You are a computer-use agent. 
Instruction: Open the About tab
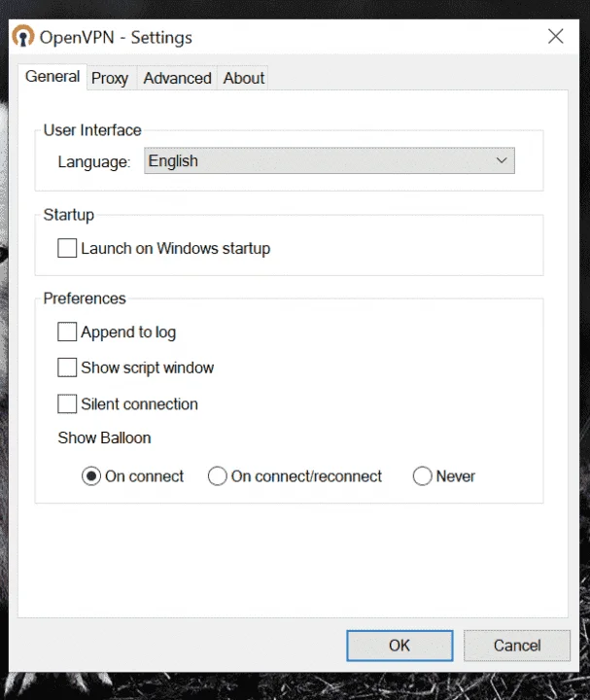[244, 78]
